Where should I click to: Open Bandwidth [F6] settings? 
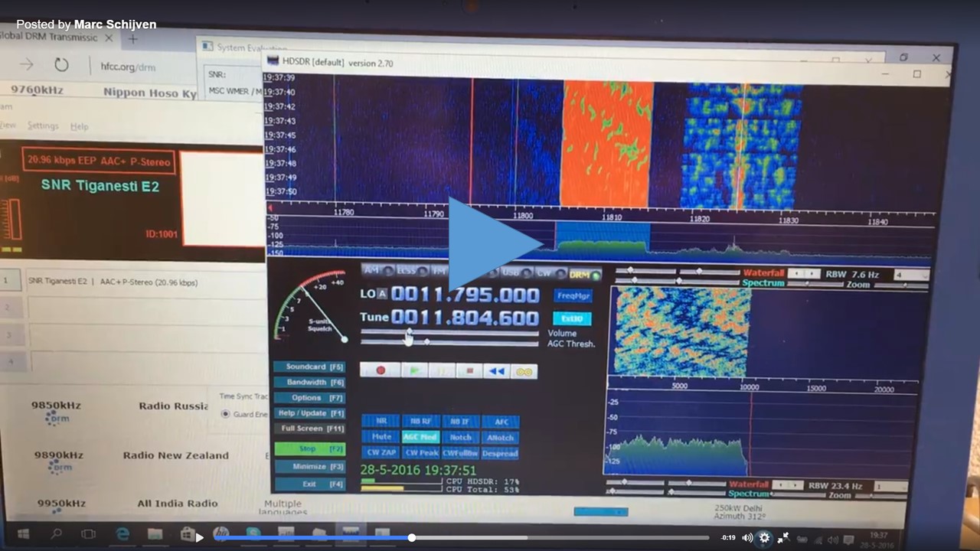[310, 383]
